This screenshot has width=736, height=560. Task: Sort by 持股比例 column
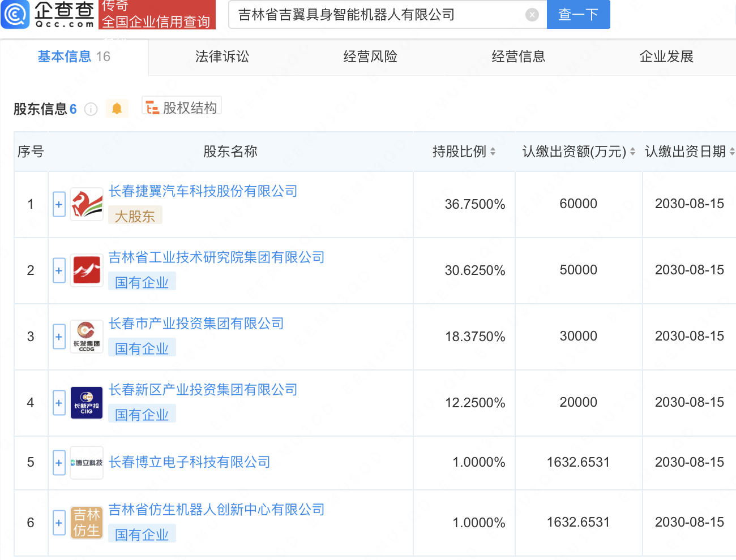(x=493, y=152)
